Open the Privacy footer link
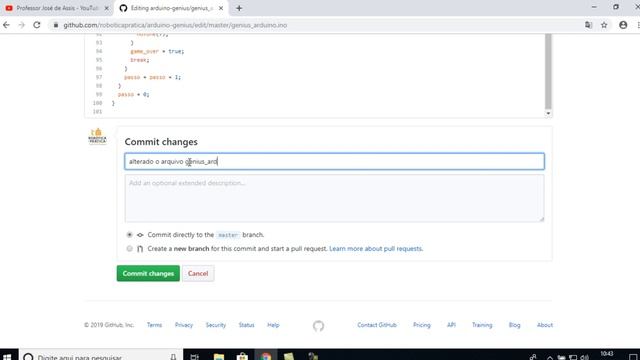Viewport: 640px width, 360px height. [x=184, y=325]
